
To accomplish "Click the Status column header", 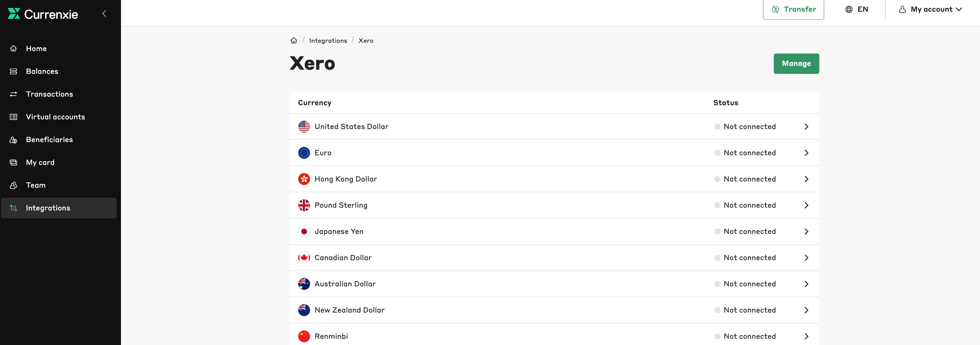I will click(726, 103).
